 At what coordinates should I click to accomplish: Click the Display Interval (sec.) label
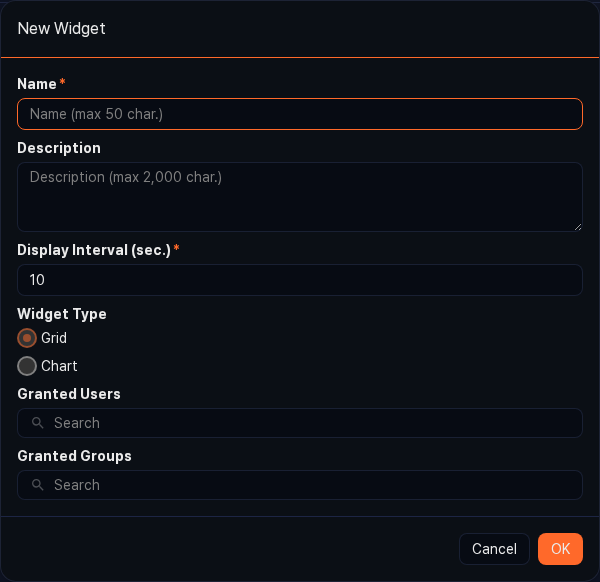(94, 250)
